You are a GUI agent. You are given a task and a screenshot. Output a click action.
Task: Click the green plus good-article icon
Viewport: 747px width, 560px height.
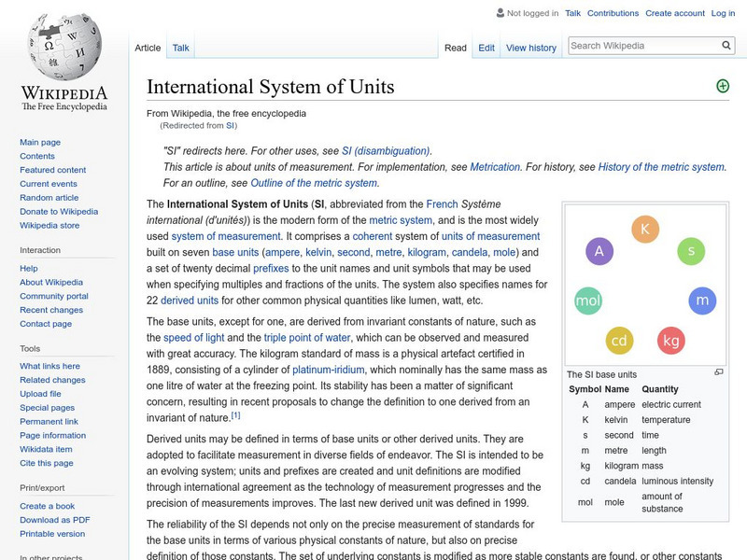coord(723,86)
